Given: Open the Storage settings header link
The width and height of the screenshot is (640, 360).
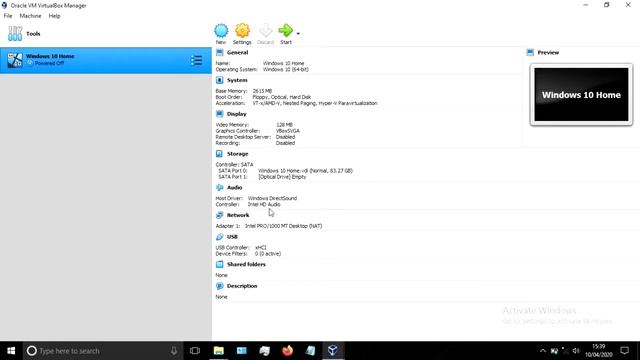Looking at the screenshot, I should click(x=238, y=154).
